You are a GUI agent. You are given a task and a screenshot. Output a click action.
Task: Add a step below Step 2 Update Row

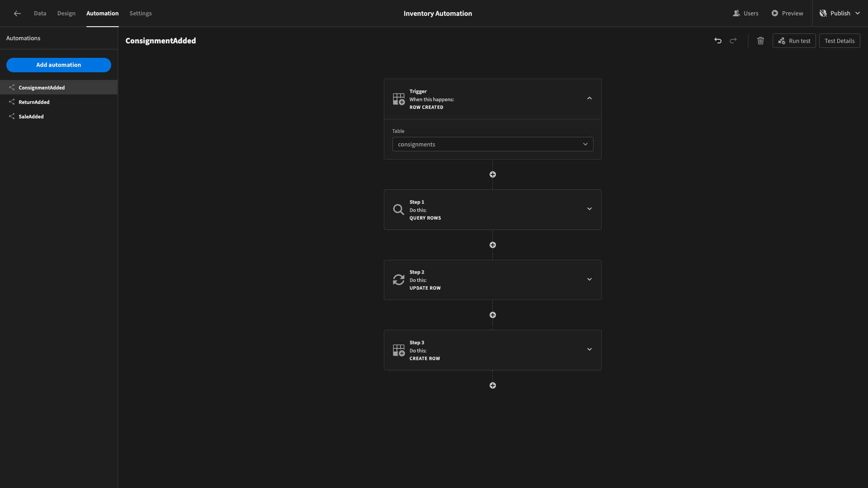pyautogui.click(x=493, y=315)
